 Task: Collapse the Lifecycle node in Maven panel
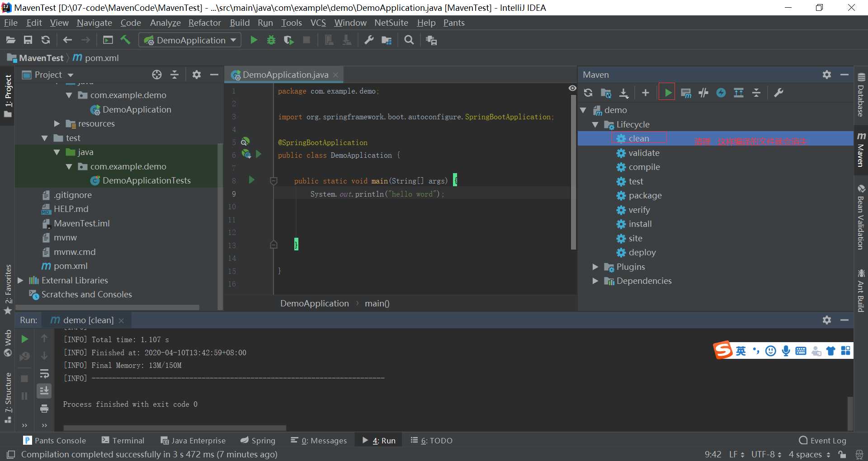pyautogui.click(x=595, y=124)
